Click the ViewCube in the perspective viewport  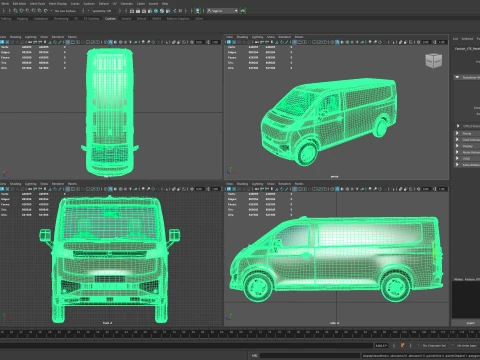[x=433, y=61]
